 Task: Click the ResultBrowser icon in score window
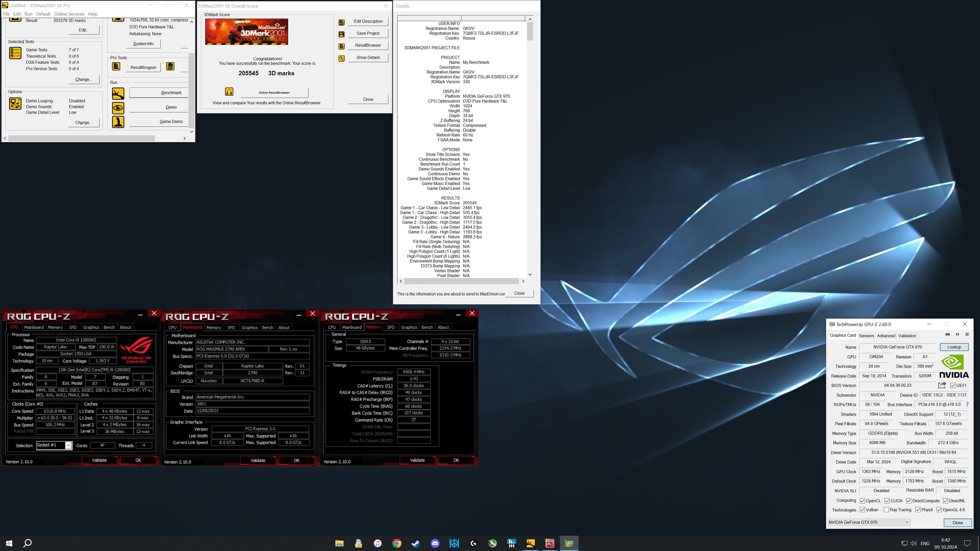[x=341, y=46]
